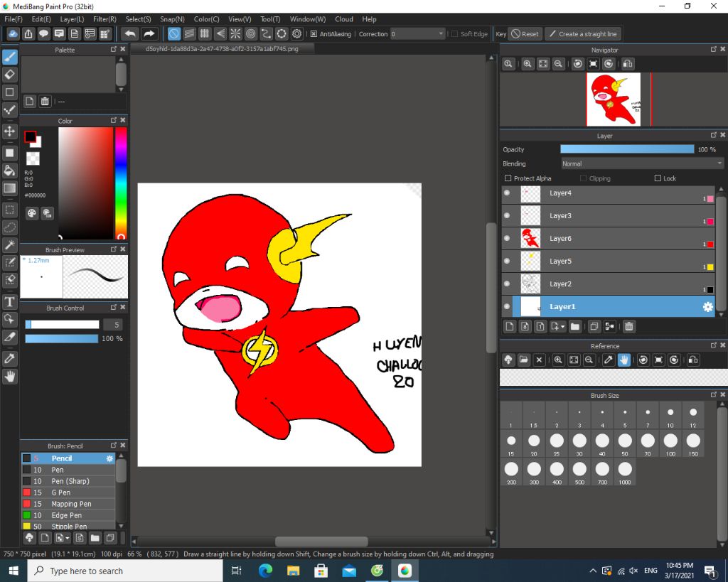Click Create a straight line button
The width and height of the screenshot is (728, 582).
[583, 34]
